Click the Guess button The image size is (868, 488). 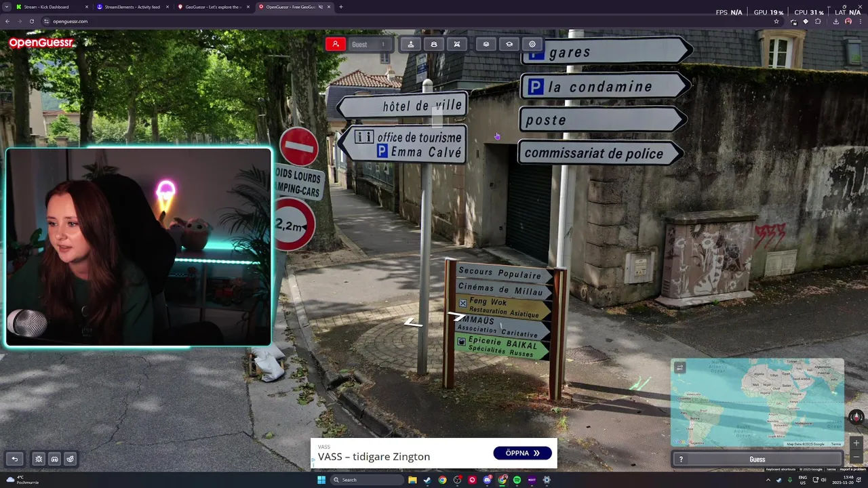coord(757,460)
